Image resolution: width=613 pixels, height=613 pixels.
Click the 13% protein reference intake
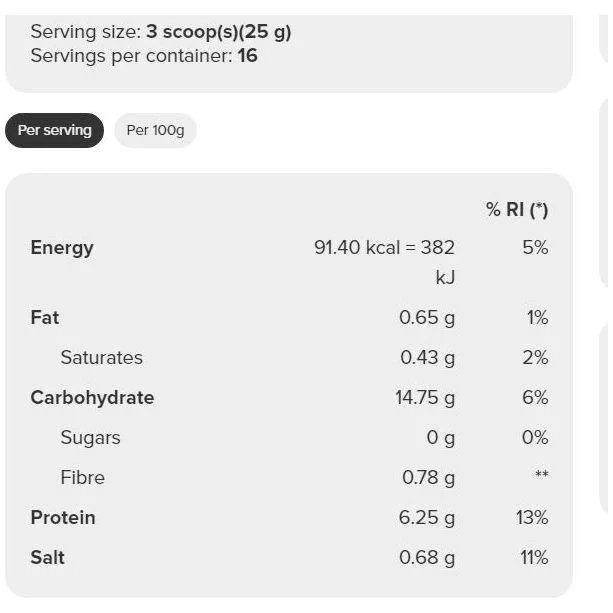532,518
